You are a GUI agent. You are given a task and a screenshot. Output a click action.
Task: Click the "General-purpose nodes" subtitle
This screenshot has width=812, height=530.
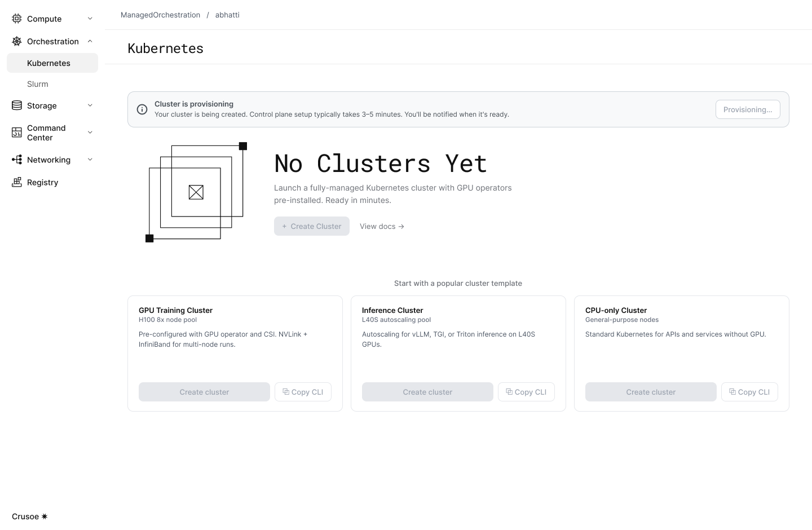[x=622, y=320]
